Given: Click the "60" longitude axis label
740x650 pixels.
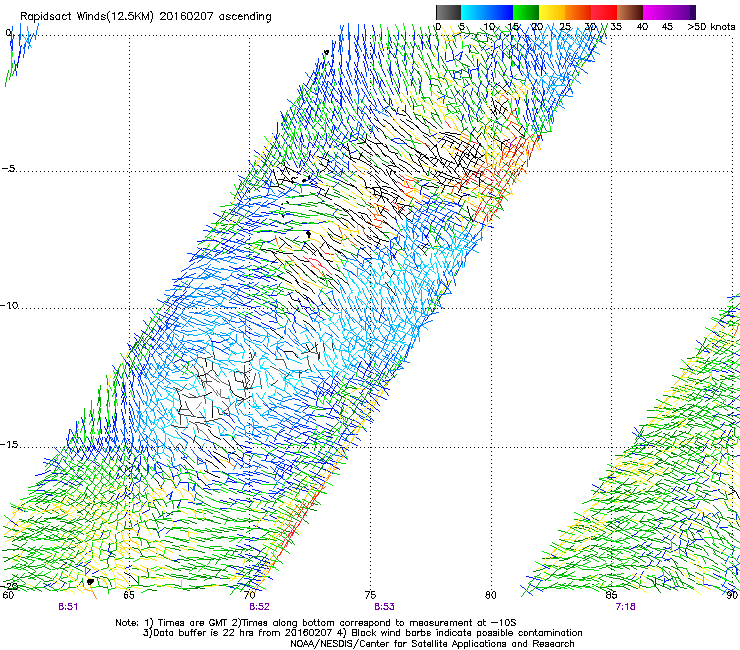Looking at the screenshot, I should (8, 595).
